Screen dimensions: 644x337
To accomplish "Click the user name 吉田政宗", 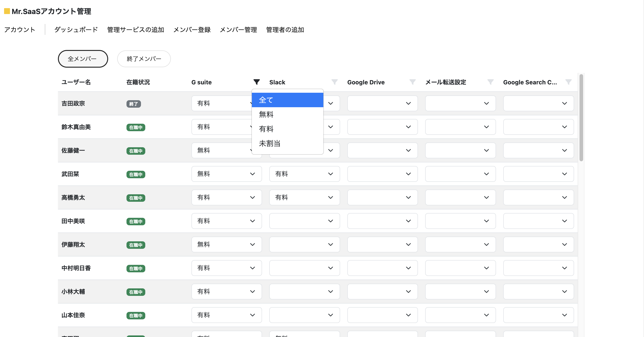I will point(73,103).
